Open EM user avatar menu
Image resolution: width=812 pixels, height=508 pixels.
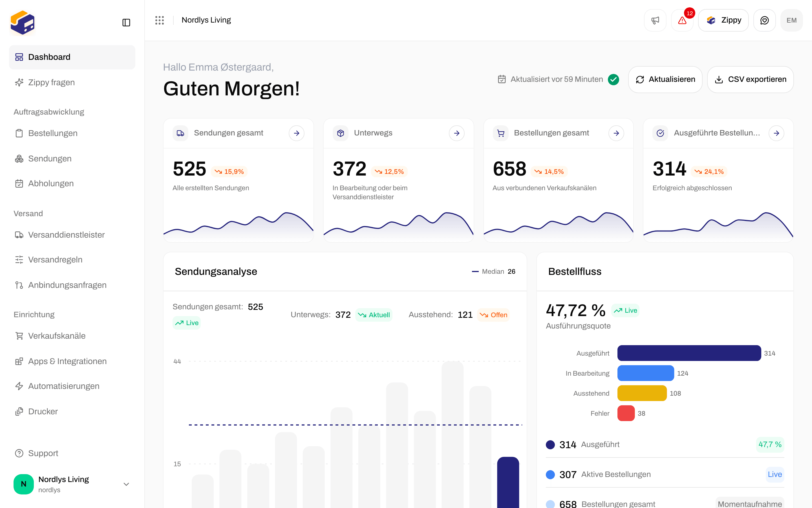coord(791,21)
